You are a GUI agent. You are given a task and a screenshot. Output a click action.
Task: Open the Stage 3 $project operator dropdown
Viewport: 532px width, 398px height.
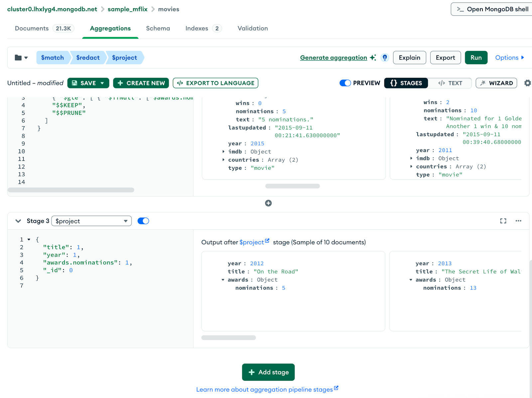pyautogui.click(x=91, y=221)
